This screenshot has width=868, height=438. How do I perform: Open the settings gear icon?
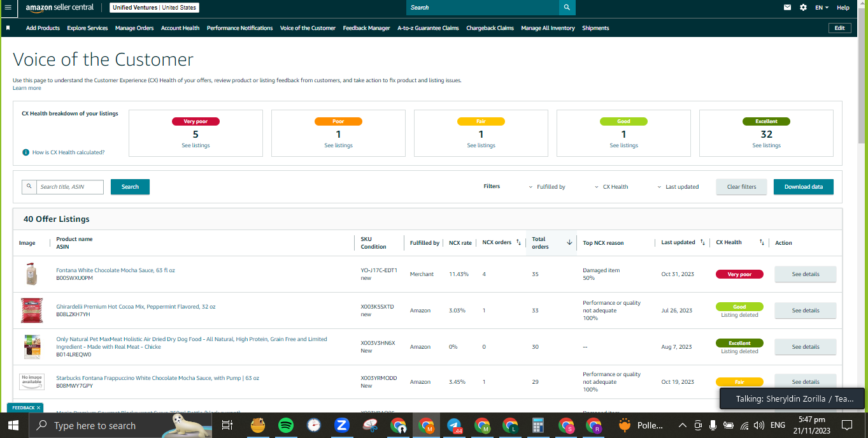point(803,8)
